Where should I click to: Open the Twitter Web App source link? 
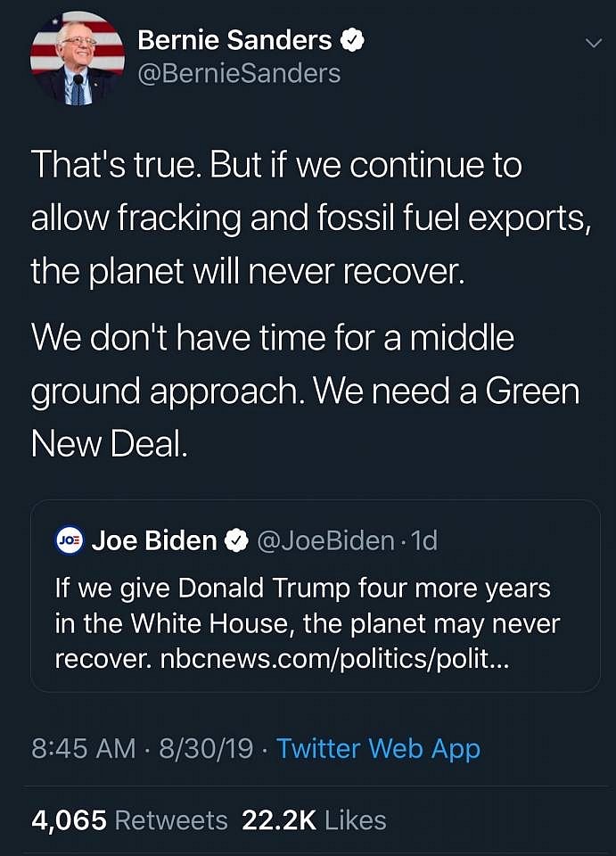tap(378, 749)
